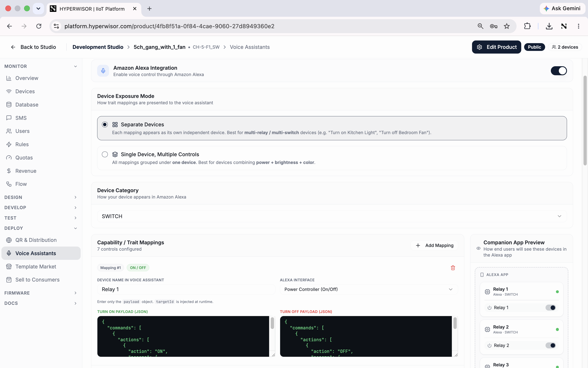Bookmark this page with star icon
Viewport: 588px width, 368px height.
[x=506, y=26]
